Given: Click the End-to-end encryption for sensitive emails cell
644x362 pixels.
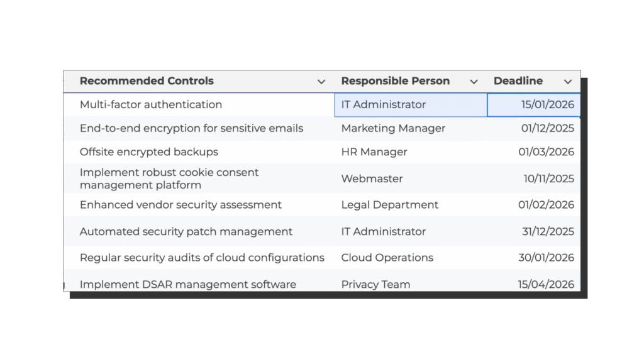Looking at the screenshot, I should click(x=191, y=128).
